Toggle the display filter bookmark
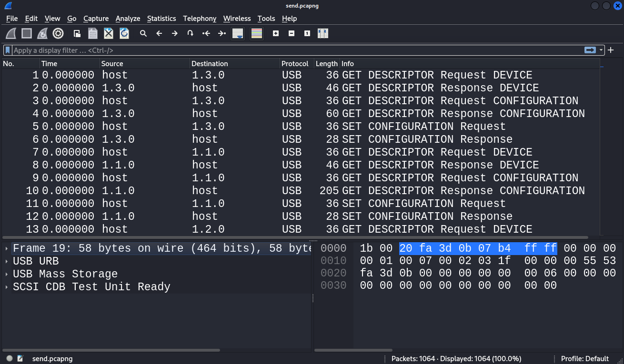The image size is (624, 364). tap(7, 50)
